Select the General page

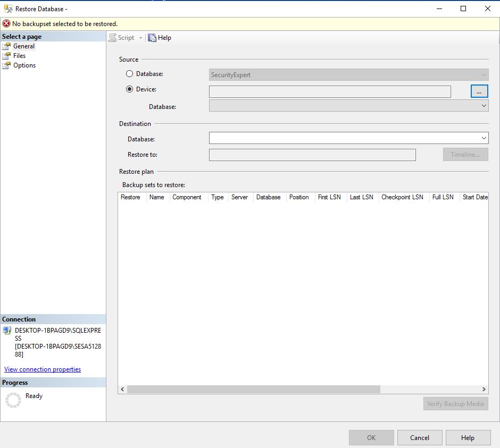tap(24, 46)
